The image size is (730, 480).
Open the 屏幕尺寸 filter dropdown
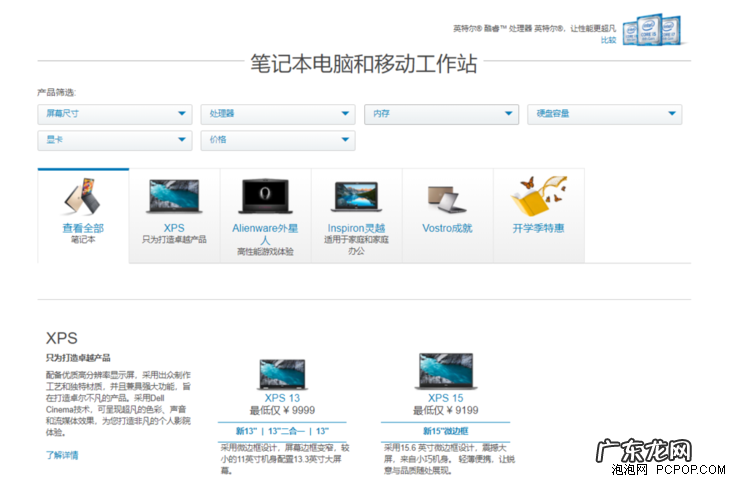(115, 114)
